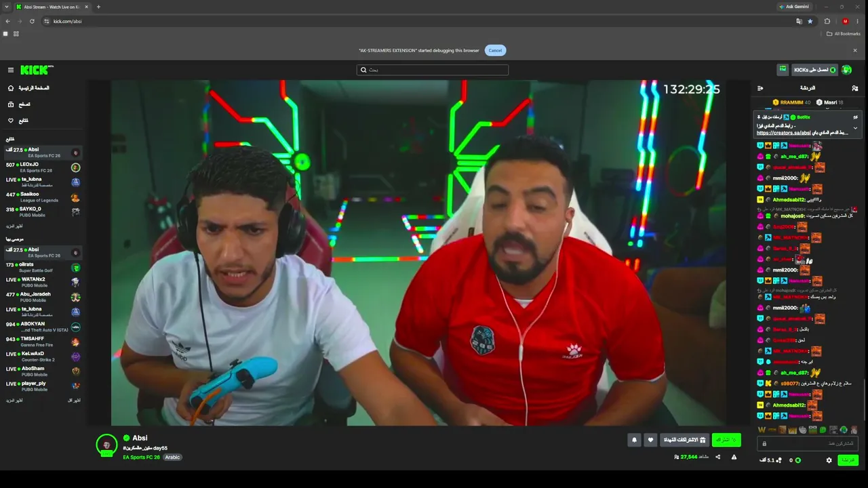Image resolution: width=868 pixels, height=488 pixels.
Task: Open ABOKYAN GTA channel
Action: 43,327
